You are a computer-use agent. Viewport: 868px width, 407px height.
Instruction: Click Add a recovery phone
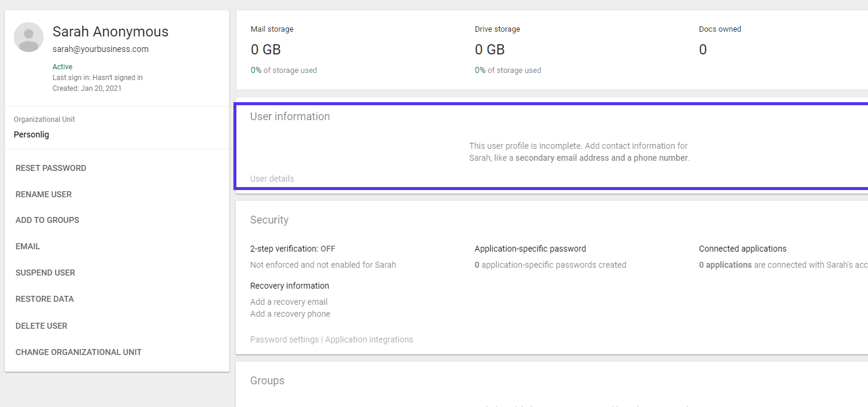pos(290,313)
